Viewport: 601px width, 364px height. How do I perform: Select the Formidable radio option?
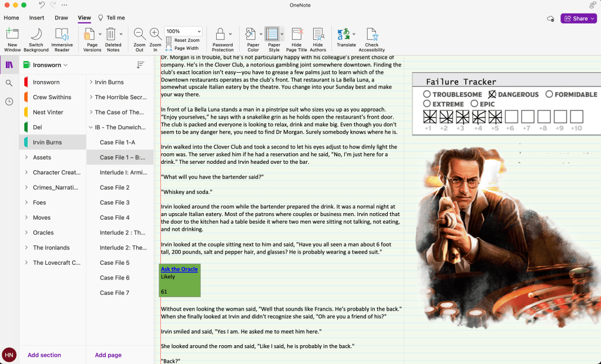coord(549,94)
